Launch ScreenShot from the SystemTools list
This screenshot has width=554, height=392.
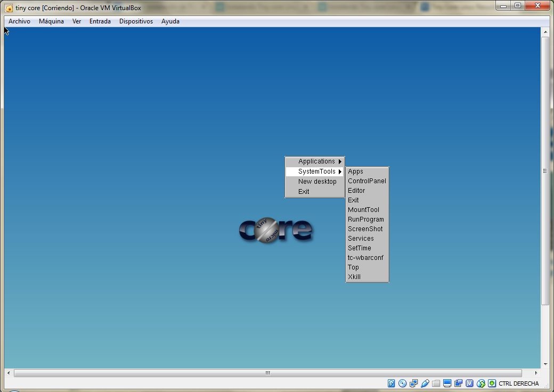365,229
